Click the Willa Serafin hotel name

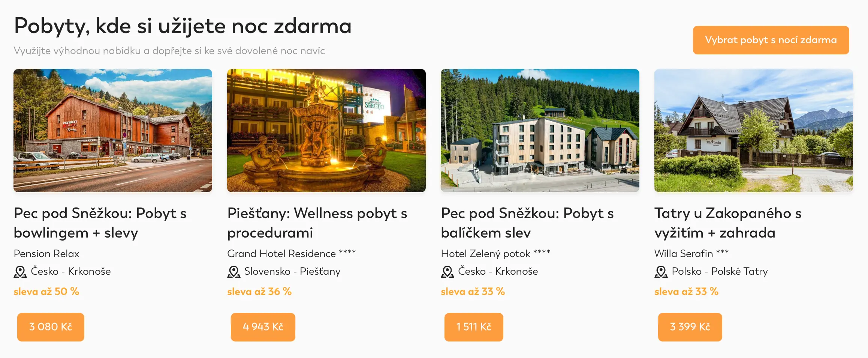pos(691,254)
